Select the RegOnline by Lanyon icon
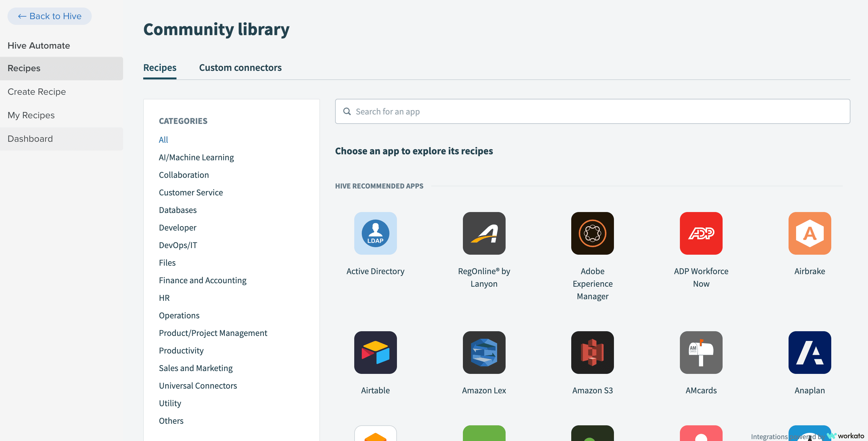The width and height of the screenshot is (868, 441). pos(484,233)
